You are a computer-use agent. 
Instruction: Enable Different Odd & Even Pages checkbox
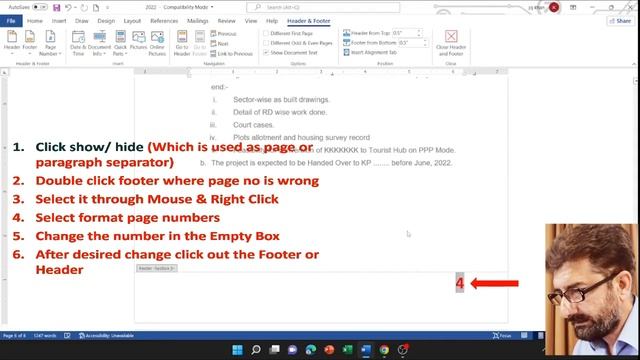point(266,43)
